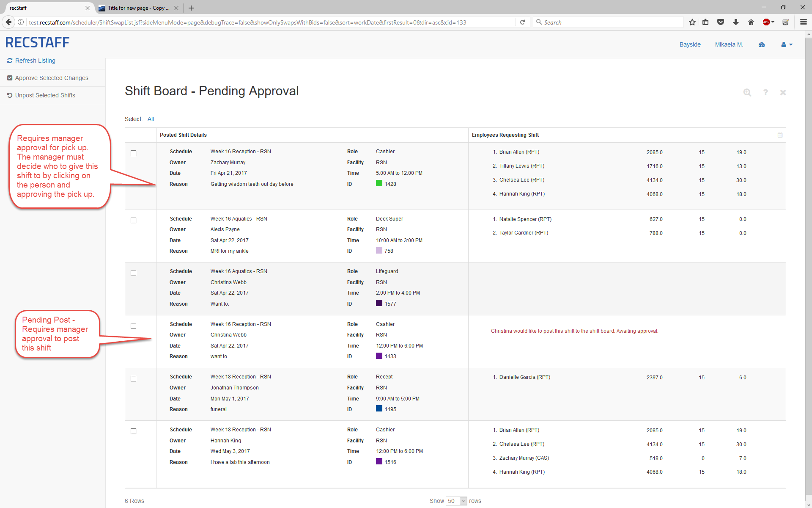The image size is (812, 508).
Task: Click the zoom magnifier icon by page title
Action: click(747, 93)
